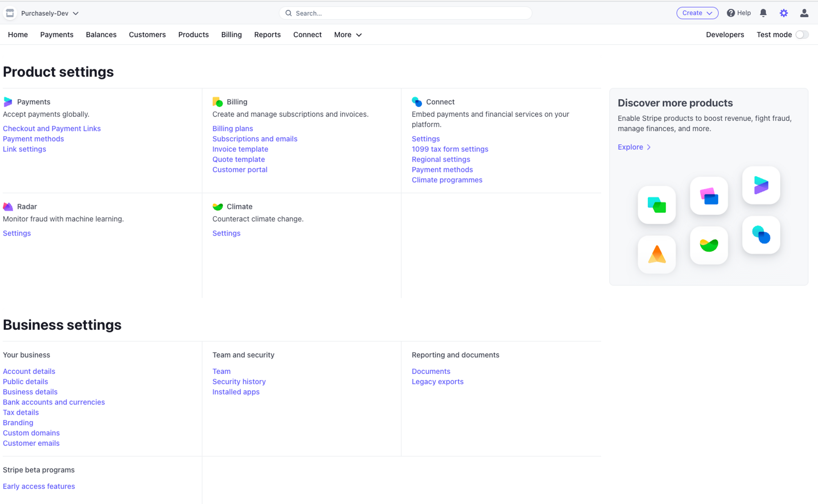Open Invoice template settings

pyautogui.click(x=240, y=149)
